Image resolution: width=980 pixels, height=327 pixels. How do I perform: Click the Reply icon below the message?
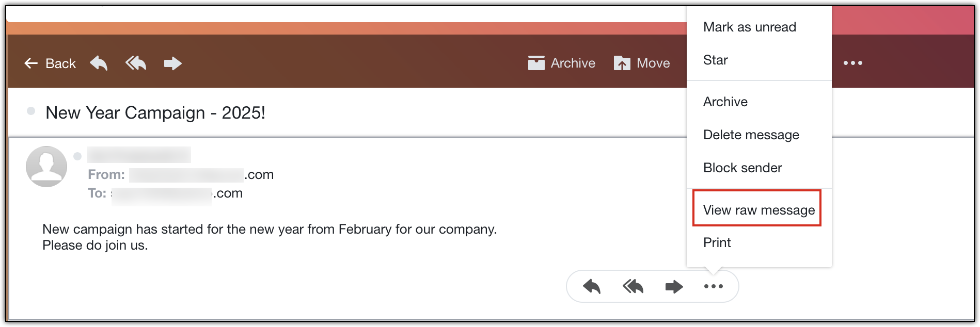click(592, 286)
